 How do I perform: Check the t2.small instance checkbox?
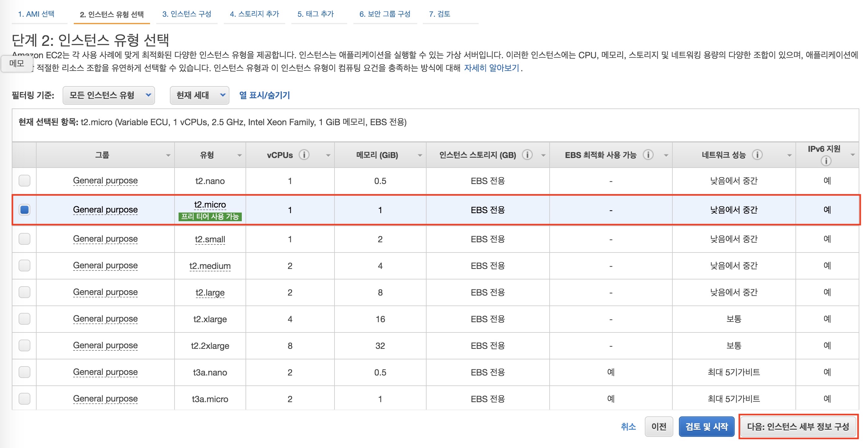pos(24,239)
